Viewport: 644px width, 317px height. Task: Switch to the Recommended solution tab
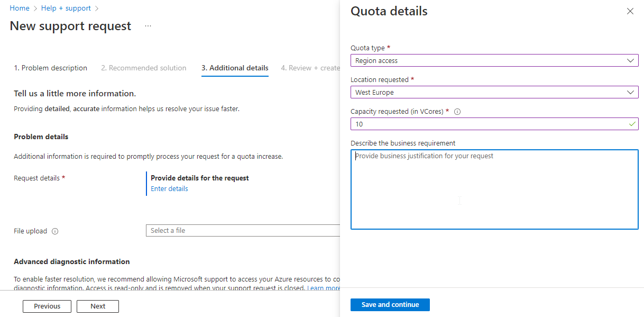pyautogui.click(x=143, y=68)
